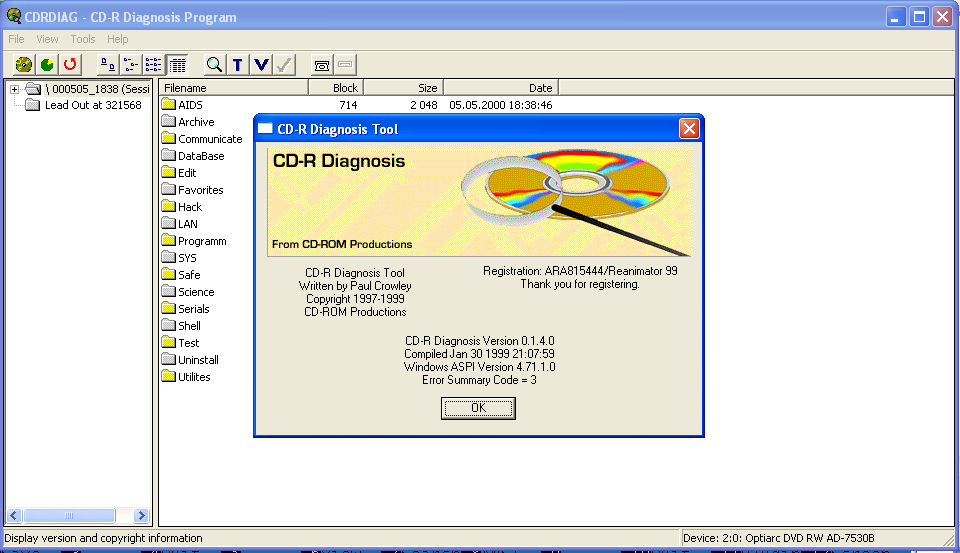Toggle the details view toolbar button

(x=176, y=65)
